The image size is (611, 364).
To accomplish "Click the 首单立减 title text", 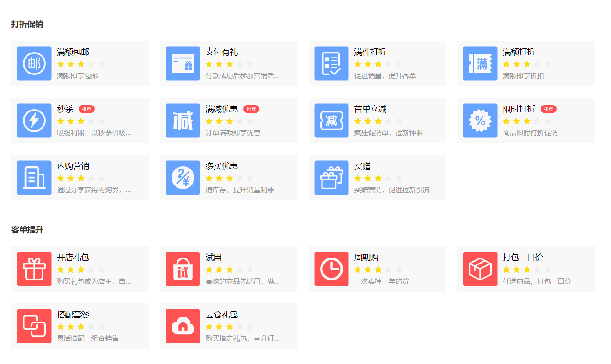I will pos(370,109).
